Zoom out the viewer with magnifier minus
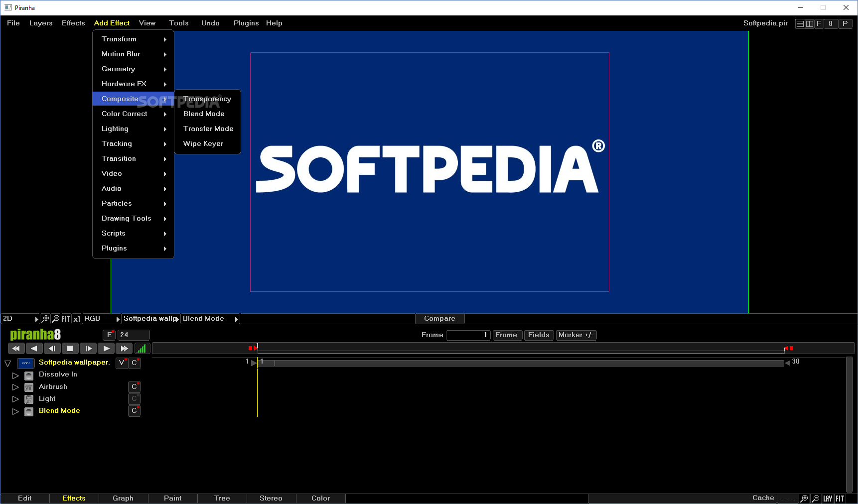 coord(56,319)
